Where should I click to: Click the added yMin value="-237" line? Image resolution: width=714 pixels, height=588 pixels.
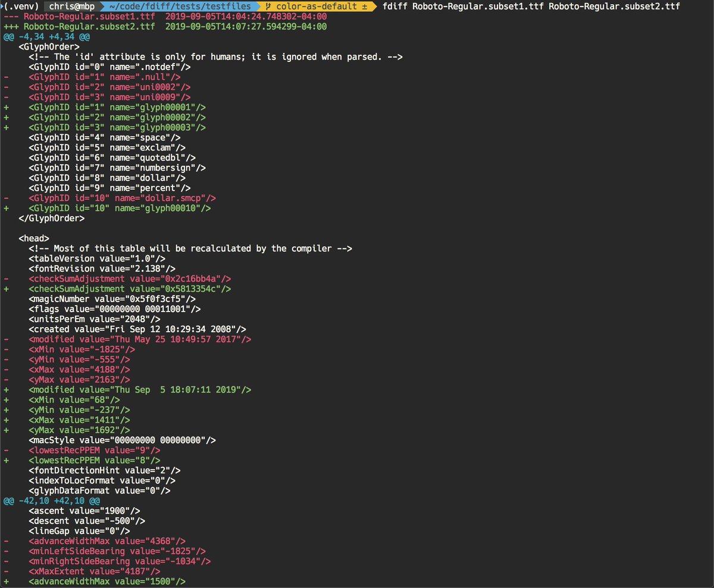point(79,411)
